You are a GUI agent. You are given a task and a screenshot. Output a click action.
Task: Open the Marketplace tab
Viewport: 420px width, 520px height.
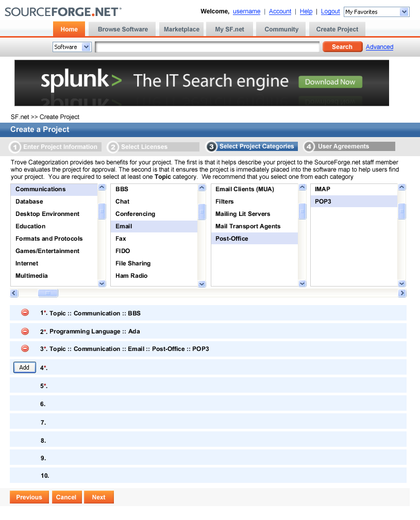point(182,29)
